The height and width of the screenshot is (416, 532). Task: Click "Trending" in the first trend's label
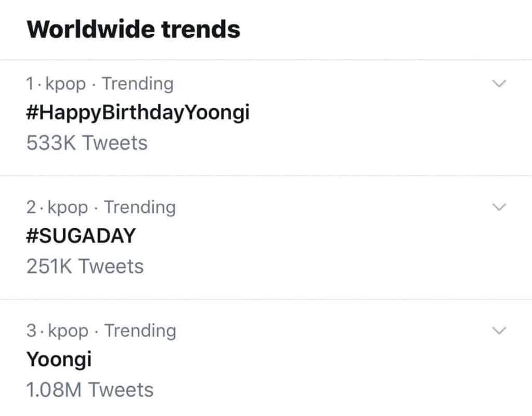(x=138, y=84)
